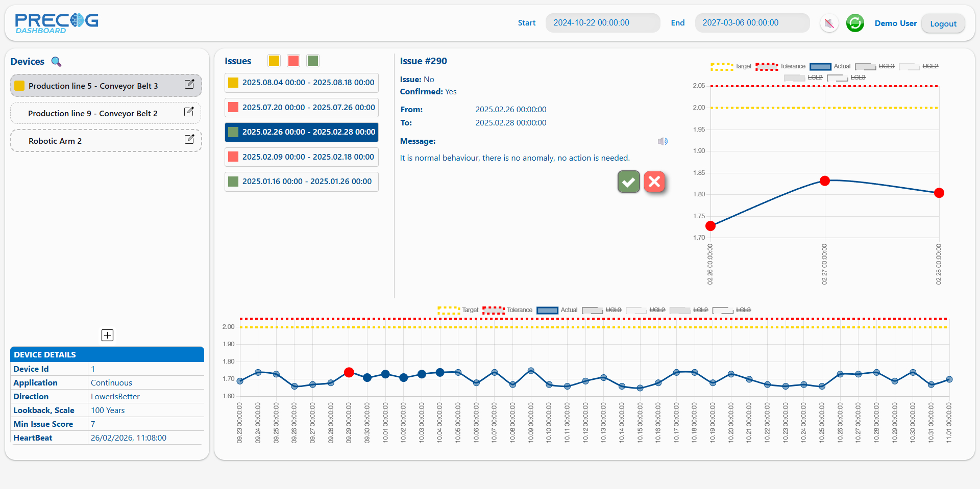The height and width of the screenshot is (489, 980).
Task: Click the muted sound icon in header
Action: click(x=829, y=23)
